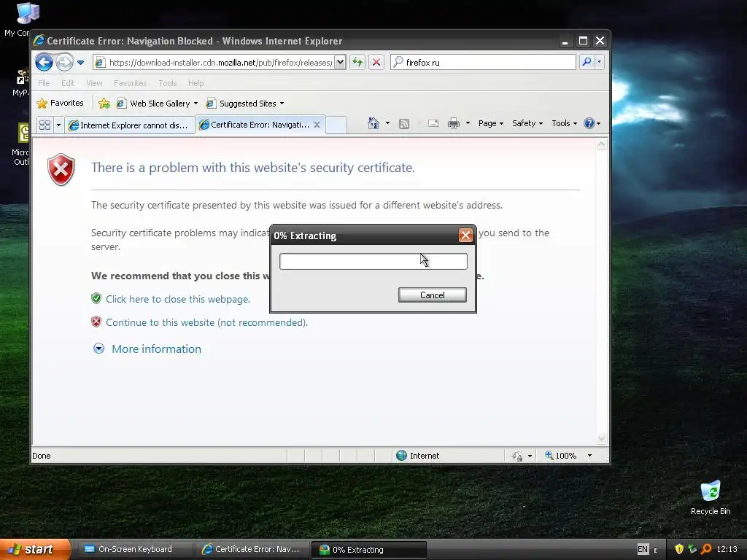This screenshot has width=747, height=560.
Task: Open the Favorites menu in menu bar
Action: tap(130, 83)
